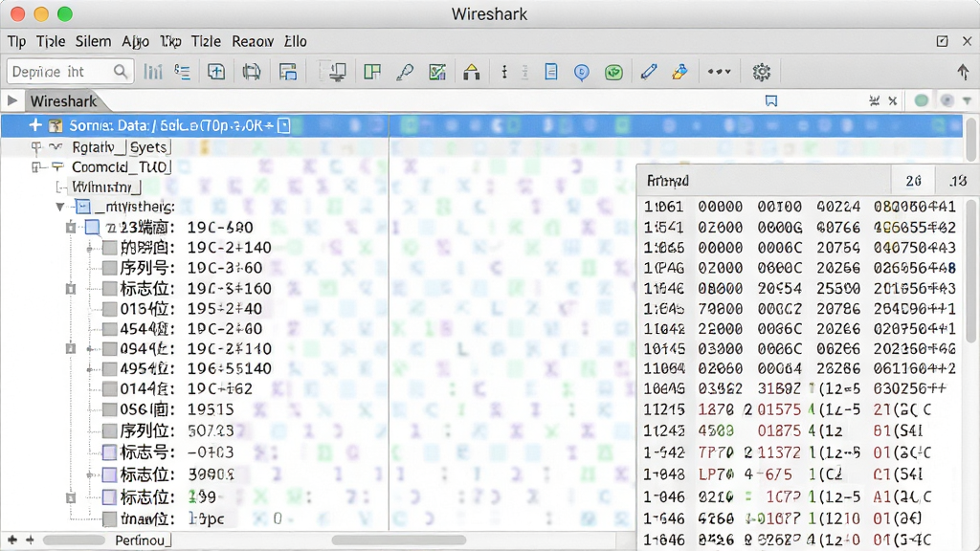This screenshot has height=551, width=980.
Task: Click the search magnifier in filter field
Action: click(121, 71)
